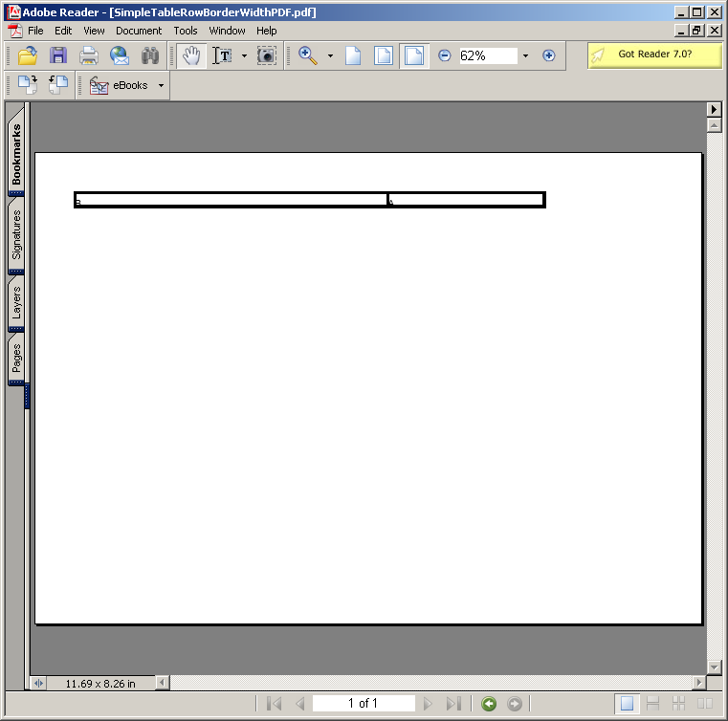This screenshot has height=721, width=728.
Task: Select the Hand tool
Action: [x=190, y=55]
